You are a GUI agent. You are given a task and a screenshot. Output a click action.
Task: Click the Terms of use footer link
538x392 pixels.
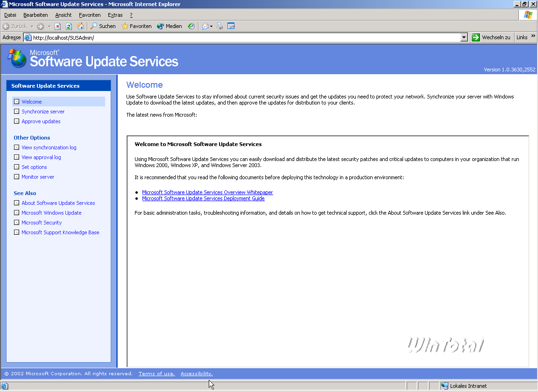(157, 373)
